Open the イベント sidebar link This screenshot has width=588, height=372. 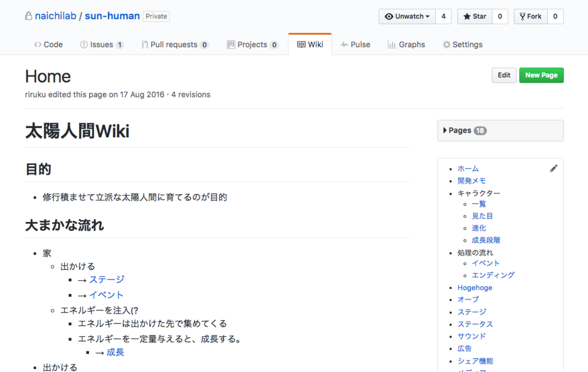tap(486, 263)
